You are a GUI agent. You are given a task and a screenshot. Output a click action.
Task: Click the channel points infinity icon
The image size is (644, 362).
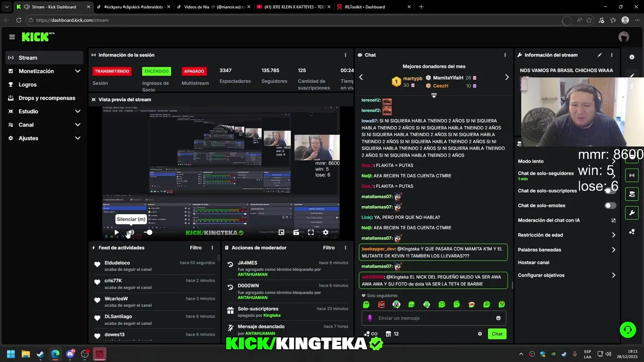[x=371, y=334]
